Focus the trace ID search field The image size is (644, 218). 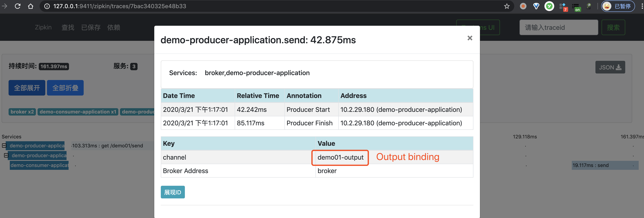559,28
